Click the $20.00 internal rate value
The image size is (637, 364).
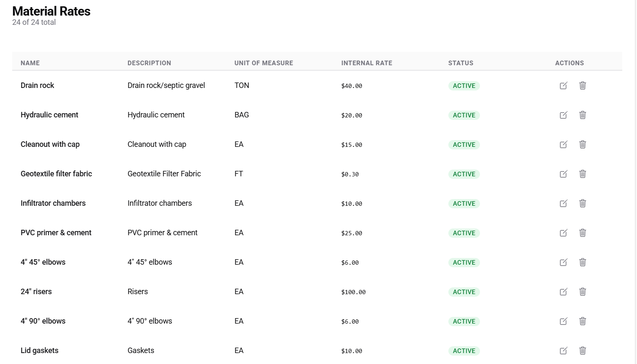[x=352, y=115]
